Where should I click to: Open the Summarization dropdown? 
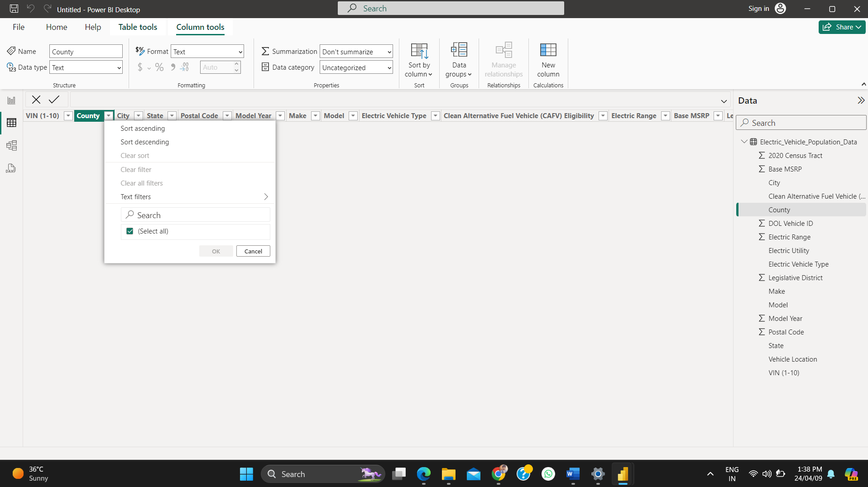click(356, 52)
